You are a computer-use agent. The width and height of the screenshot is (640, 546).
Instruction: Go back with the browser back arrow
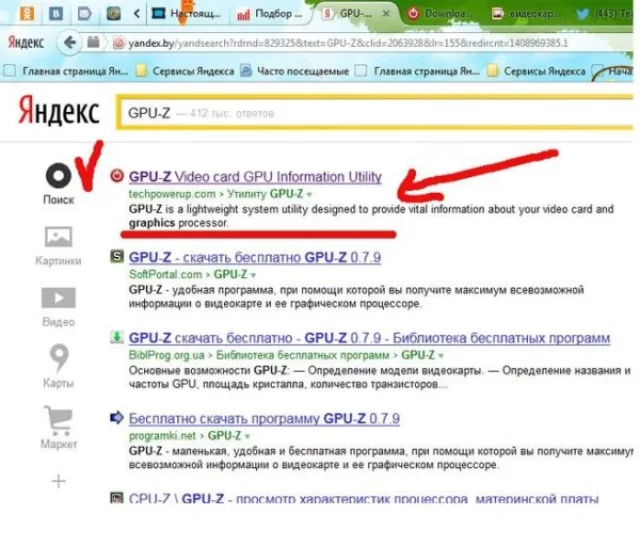[x=69, y=42]
